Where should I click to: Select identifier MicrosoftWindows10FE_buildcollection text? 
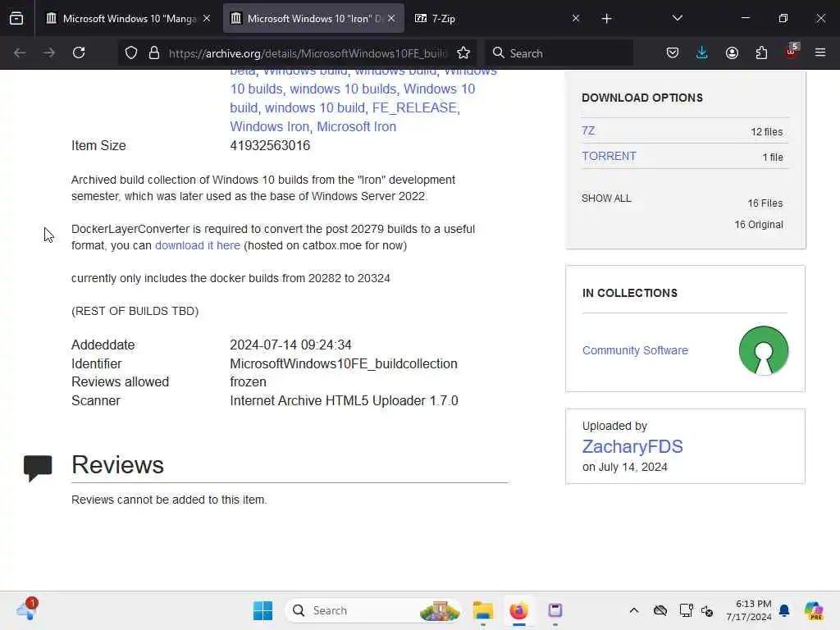click(344, 363)
